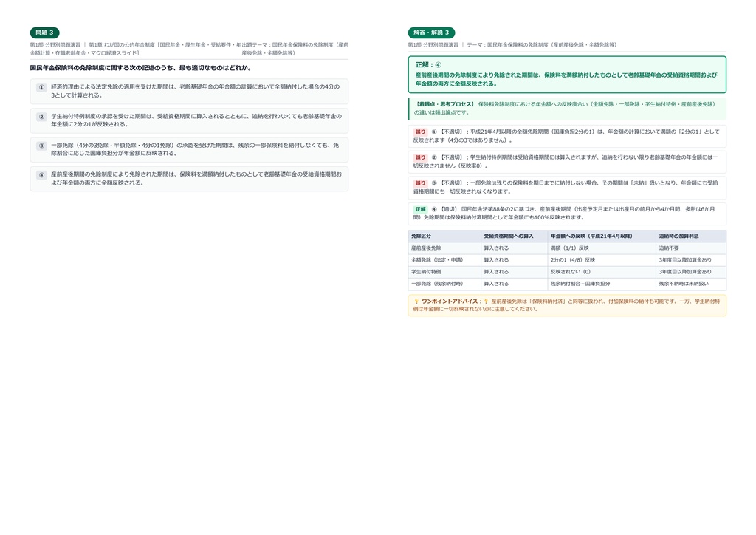Click the 一部免除（残余納付時） table row label

coord(437,284)
